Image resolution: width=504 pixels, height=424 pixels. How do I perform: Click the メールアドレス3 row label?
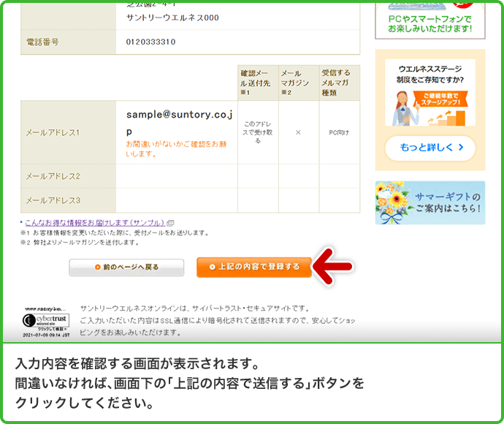click(53, 200)
